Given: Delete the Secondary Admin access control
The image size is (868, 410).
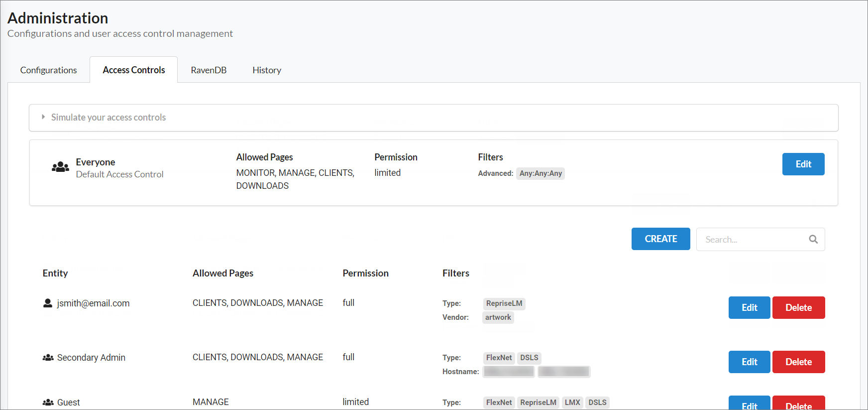Looking at the screenshot, I should coord(798,362).
